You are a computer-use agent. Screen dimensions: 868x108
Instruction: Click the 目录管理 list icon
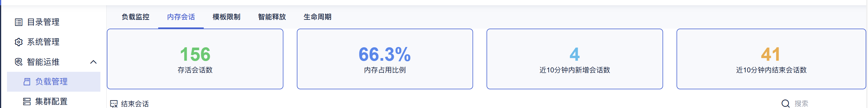(19, 22)
